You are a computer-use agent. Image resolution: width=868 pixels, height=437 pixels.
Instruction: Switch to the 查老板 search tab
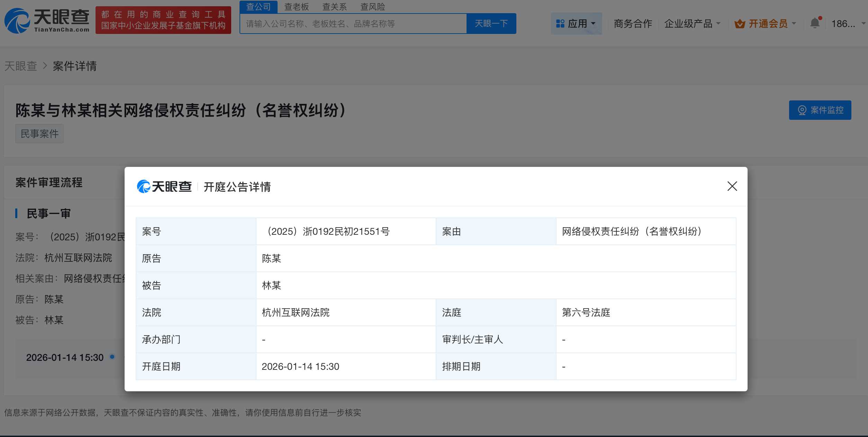tap(296, 7)
